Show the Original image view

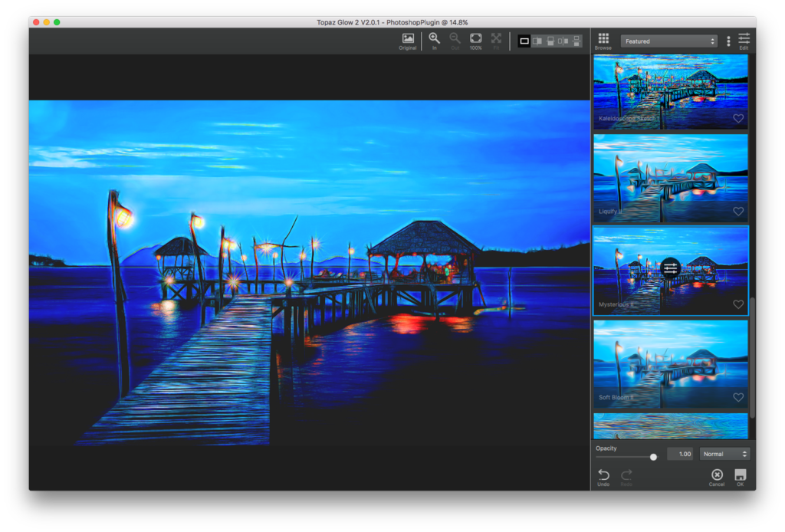(408, 41)
